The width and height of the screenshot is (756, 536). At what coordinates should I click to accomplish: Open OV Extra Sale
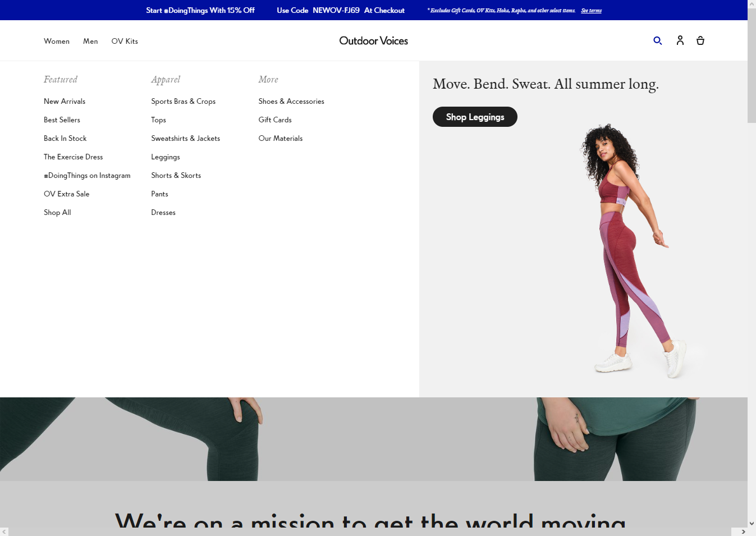(x=66, y=194)
